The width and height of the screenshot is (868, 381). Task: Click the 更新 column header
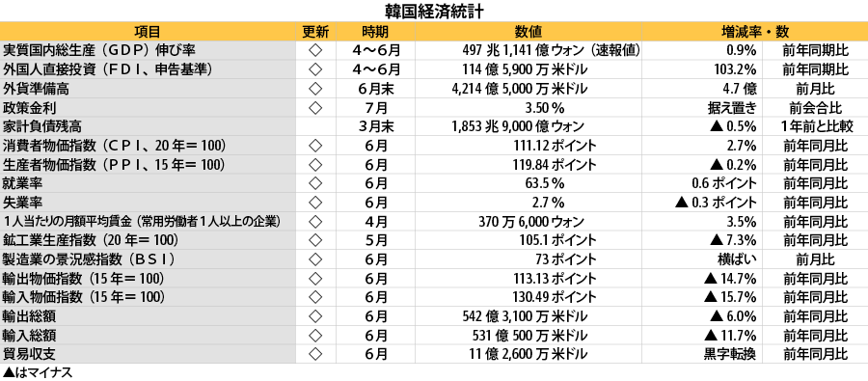point(315,32)
